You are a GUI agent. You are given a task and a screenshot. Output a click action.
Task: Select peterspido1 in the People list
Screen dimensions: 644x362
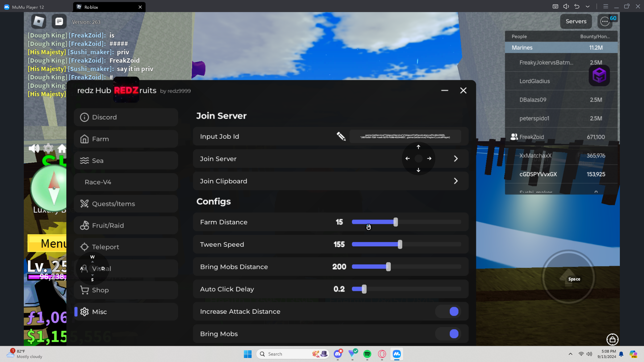(x=561, y=118)
